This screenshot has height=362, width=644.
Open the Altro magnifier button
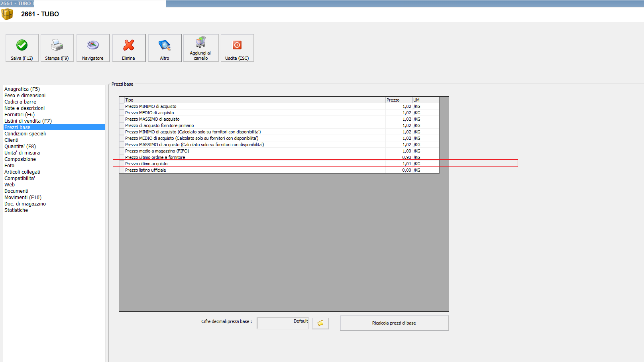[165, 48]
